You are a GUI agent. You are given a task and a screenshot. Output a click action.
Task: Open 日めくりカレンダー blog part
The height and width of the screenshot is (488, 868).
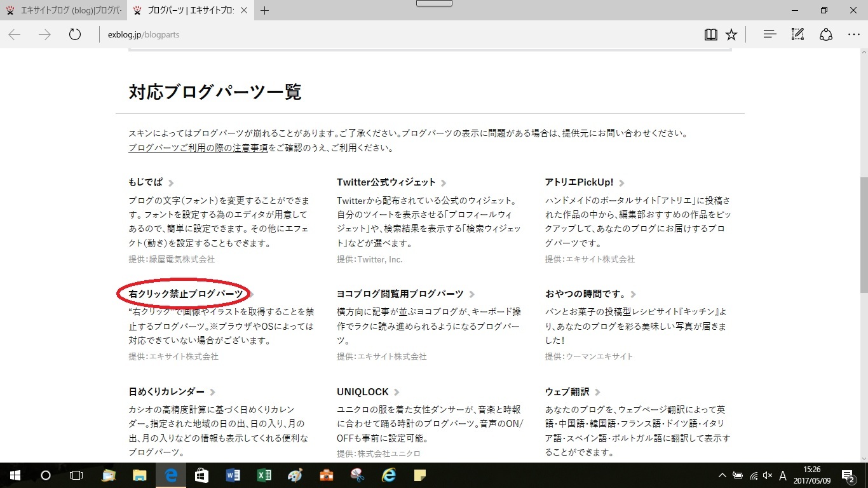pyautogui.click(x=166, y=392)
